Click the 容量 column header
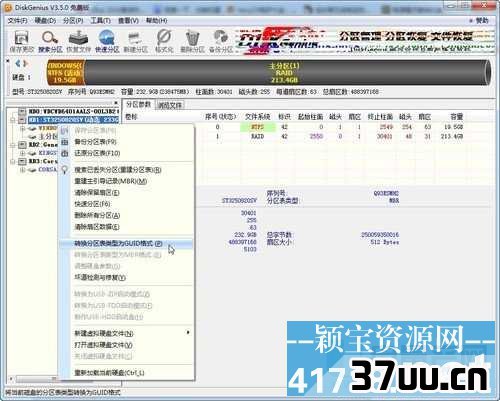The width and height of the screenshot is (500, 401). pyautogui.click(x=457, y=117)
